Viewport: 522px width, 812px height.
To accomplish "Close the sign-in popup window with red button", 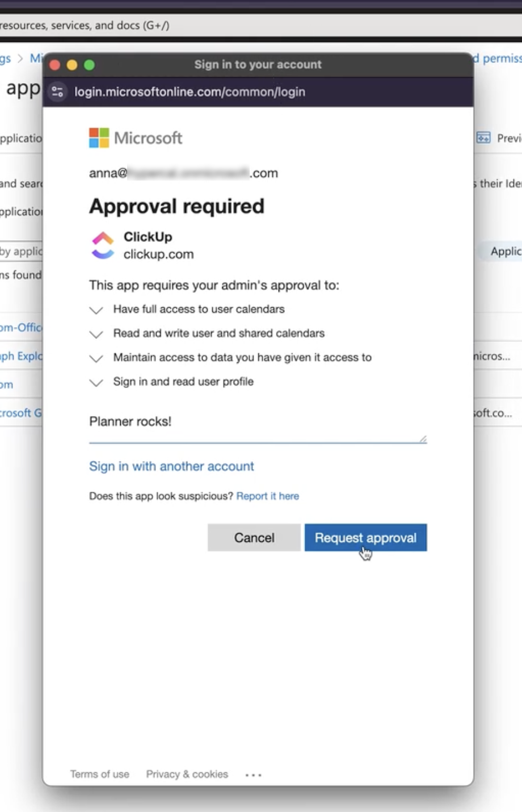I will 55,65.
